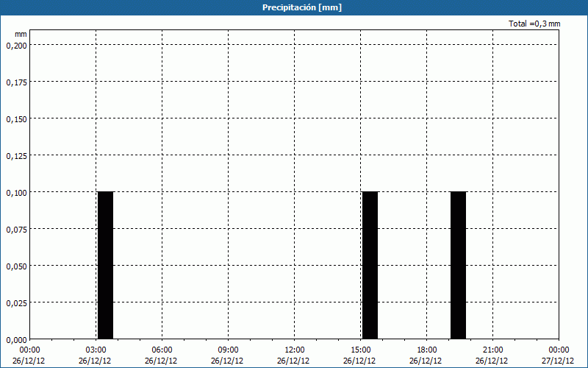Click the precipitation bar just after 03:00

coord(105,265)
